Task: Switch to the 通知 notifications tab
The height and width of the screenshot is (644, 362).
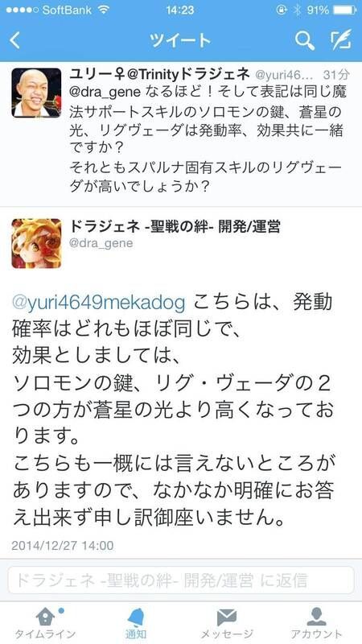Action: click(x=136, y=623)
